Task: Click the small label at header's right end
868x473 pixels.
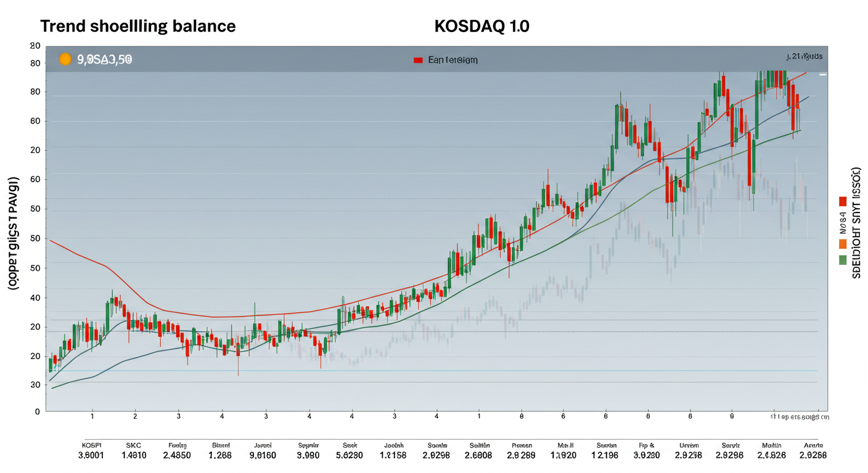Action: click(804, 56)
